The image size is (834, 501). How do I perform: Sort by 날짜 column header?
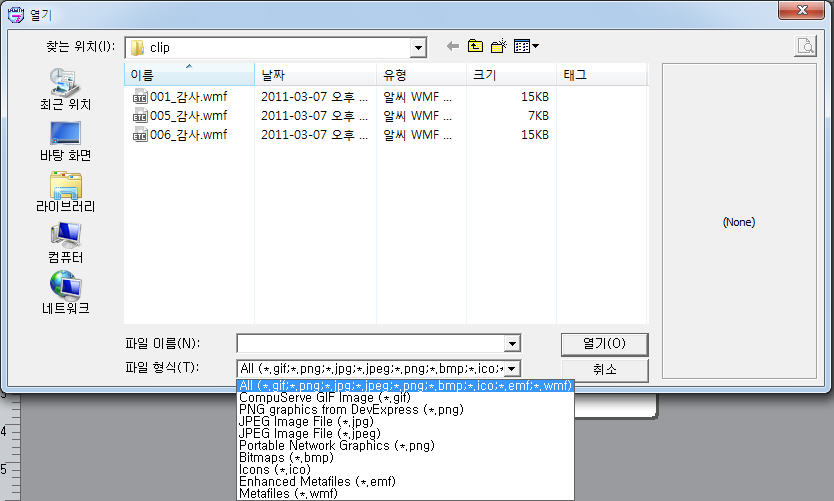click(x=315, y=75)
